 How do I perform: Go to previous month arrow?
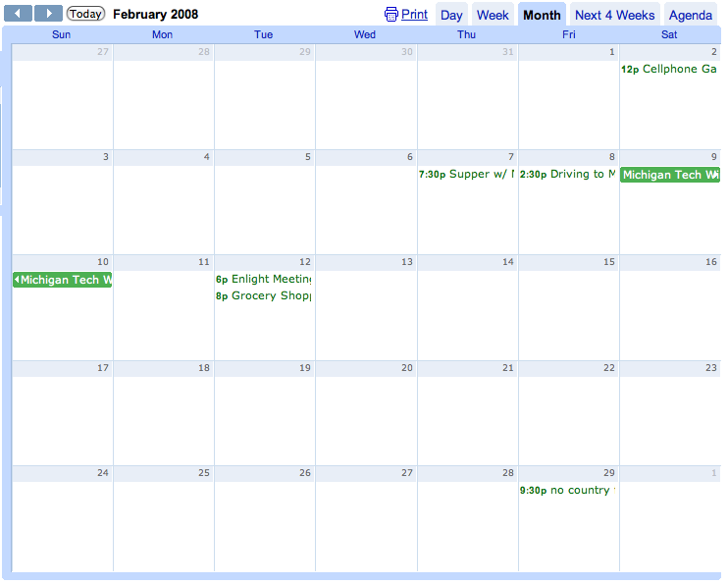click(19, 14)
